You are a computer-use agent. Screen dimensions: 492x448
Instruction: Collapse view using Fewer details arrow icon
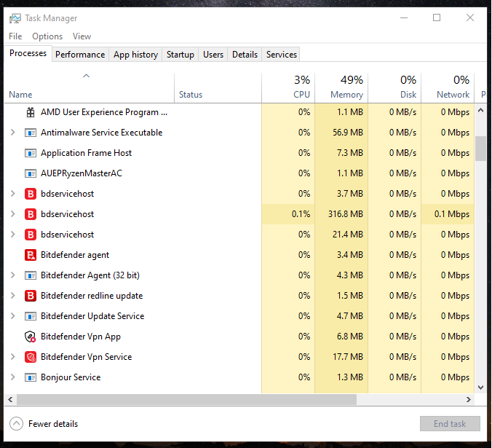pos(16,424)
